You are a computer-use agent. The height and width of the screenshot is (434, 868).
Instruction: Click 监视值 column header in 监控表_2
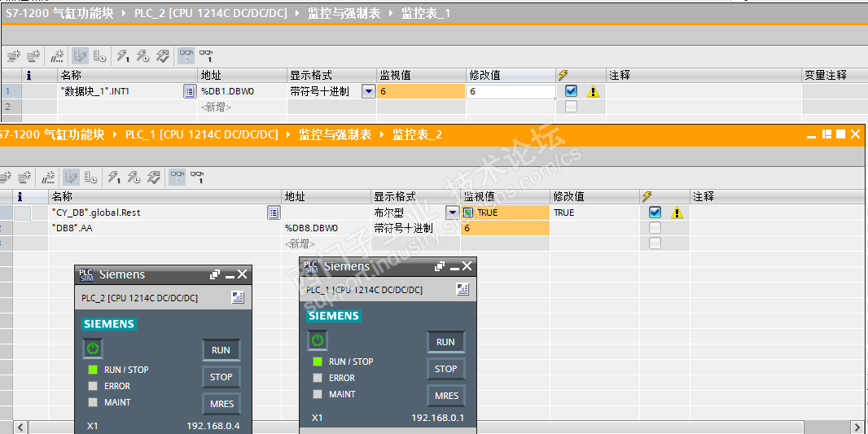(506, 196)
